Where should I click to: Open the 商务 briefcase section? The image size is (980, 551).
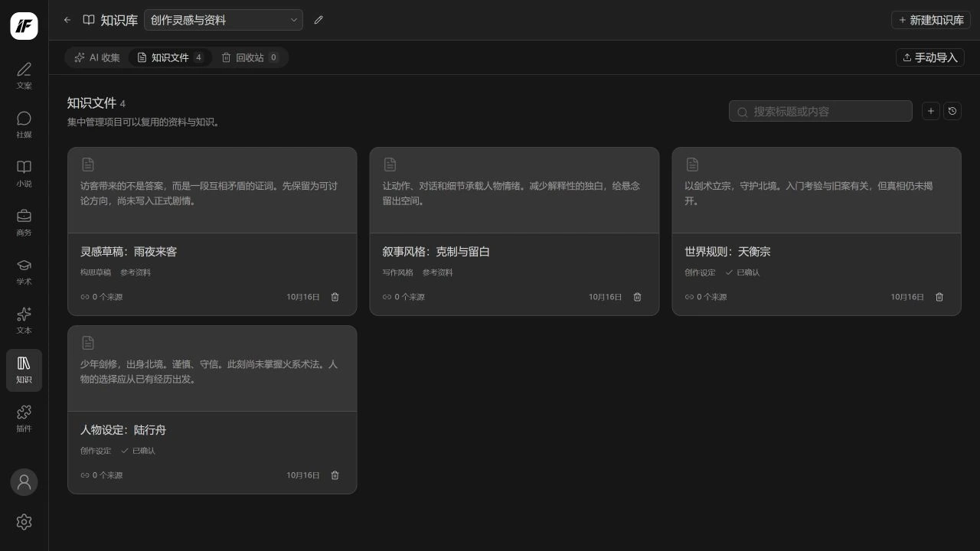point(24,223)
